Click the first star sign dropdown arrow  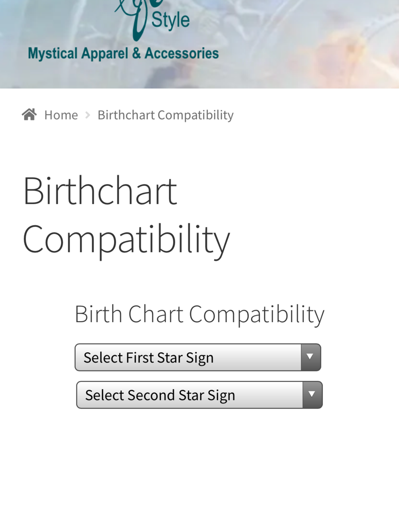click(310, 357)
